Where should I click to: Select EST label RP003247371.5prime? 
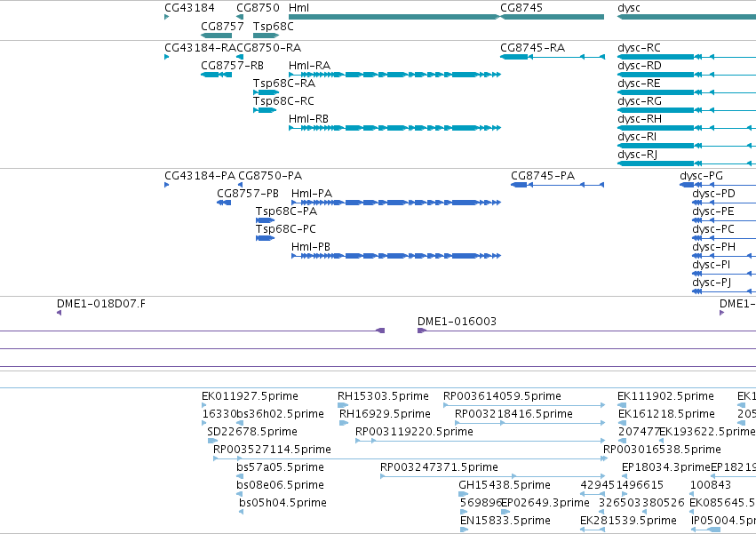pyautogui.click(x=439, y=467)
